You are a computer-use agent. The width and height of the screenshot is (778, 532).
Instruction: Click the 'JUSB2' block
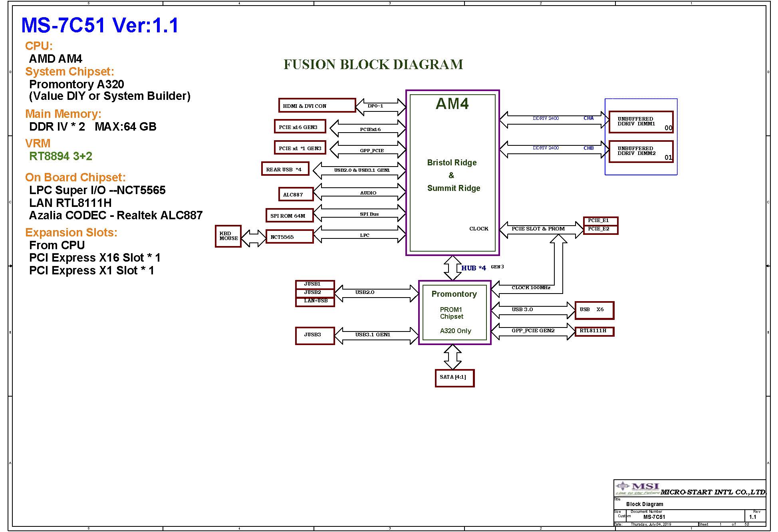315,293
